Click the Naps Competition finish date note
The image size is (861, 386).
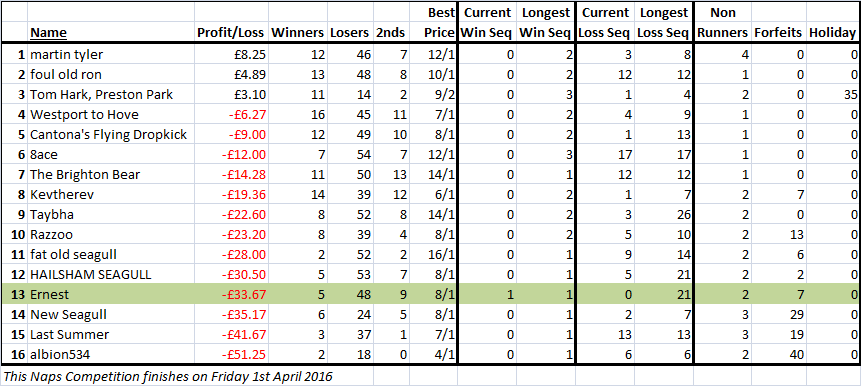pos(167,377)
